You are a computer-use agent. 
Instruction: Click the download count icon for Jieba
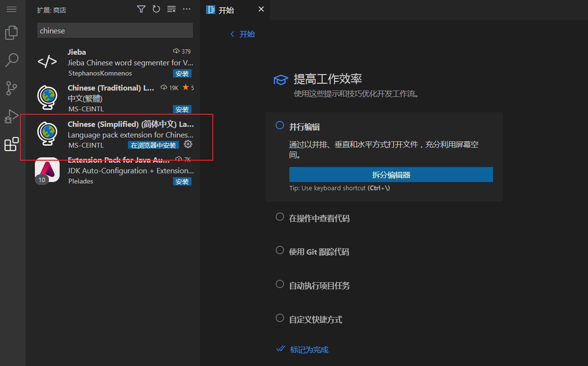176,51
